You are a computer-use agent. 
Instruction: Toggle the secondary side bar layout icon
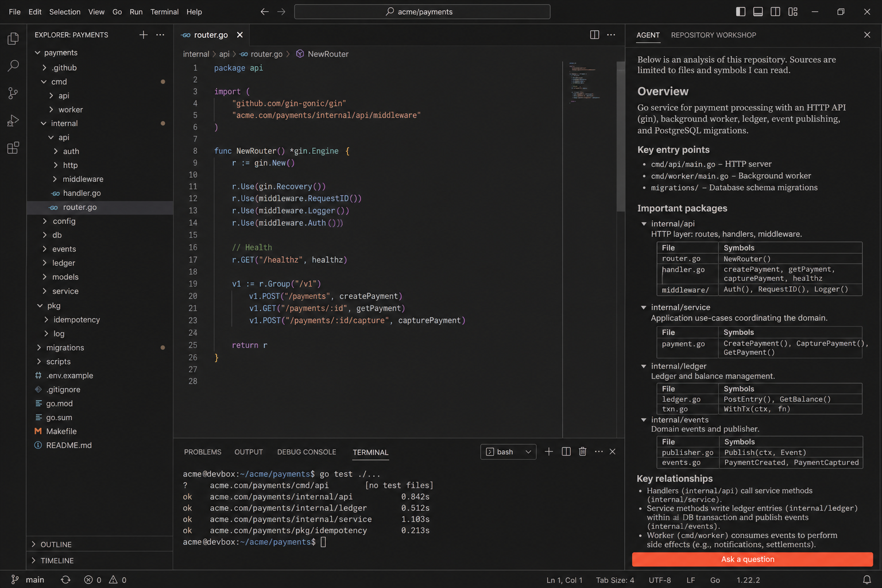point(775,11)
